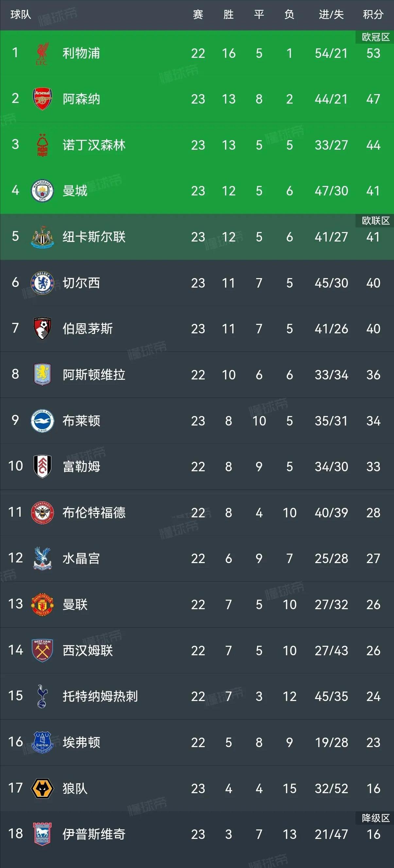
Task: Click the Wolves wolf-head logo
Action: coord(42,788)
